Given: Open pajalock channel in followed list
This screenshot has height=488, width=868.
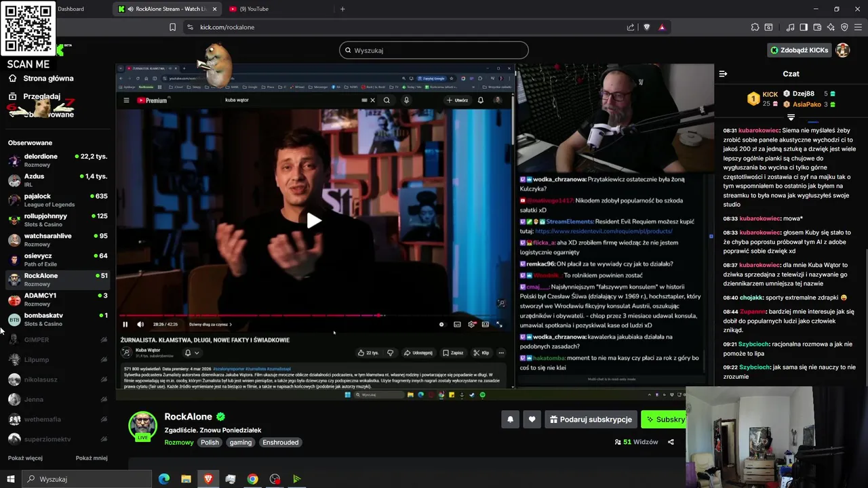Looking at the screenshot, I should (x=58, y=200).
